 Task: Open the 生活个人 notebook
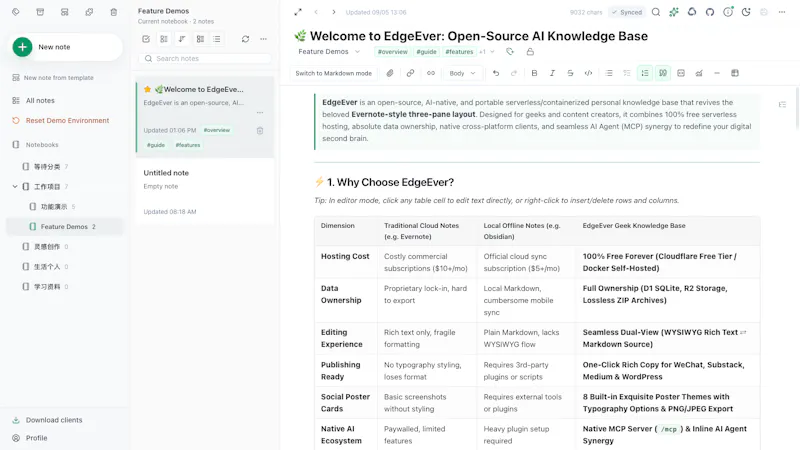47,266
